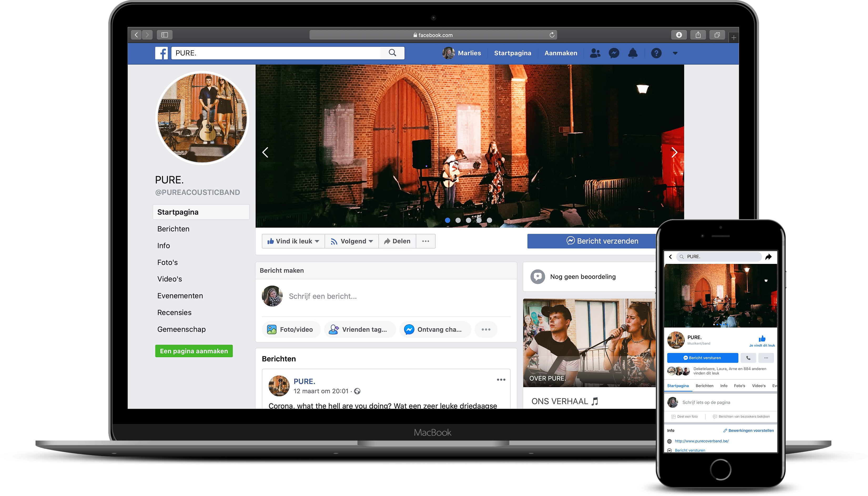This screenshot has height=496, width=868.
Task: Show more post composer options
Action: (x=486, y=329)
